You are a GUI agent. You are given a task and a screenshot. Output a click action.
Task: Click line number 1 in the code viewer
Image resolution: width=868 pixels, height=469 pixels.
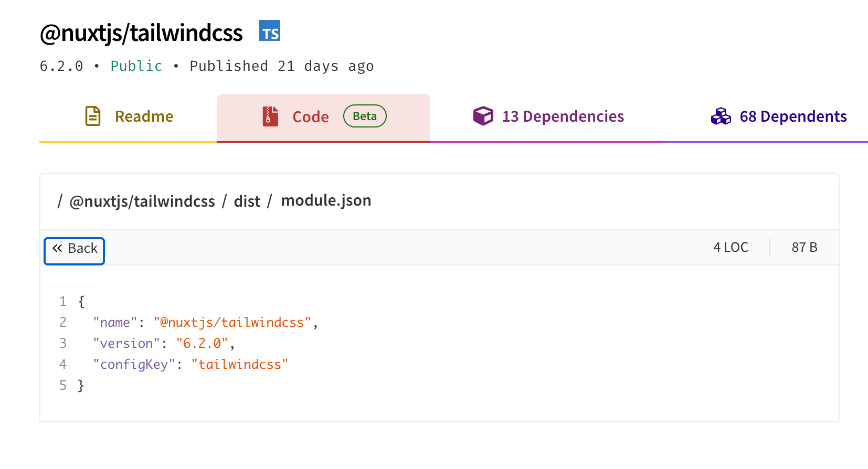[63, 301]
